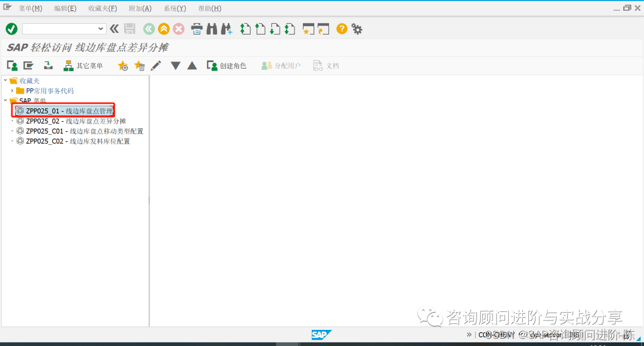The height and width of the screenshot is (346, 644).
Task: Click Move Favorites Up triangle icon
Action: click(192, 66)
